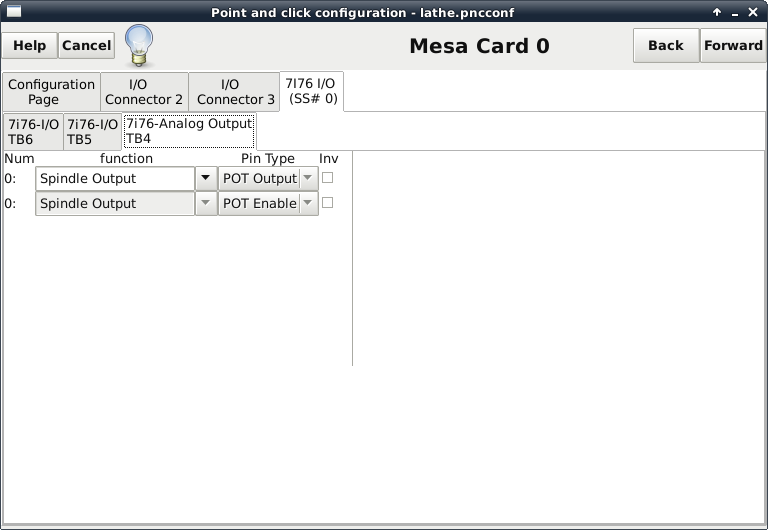Screen dimensions: 768x530
Task: Roll up window using title bar arrow
Action: point(717,12)
